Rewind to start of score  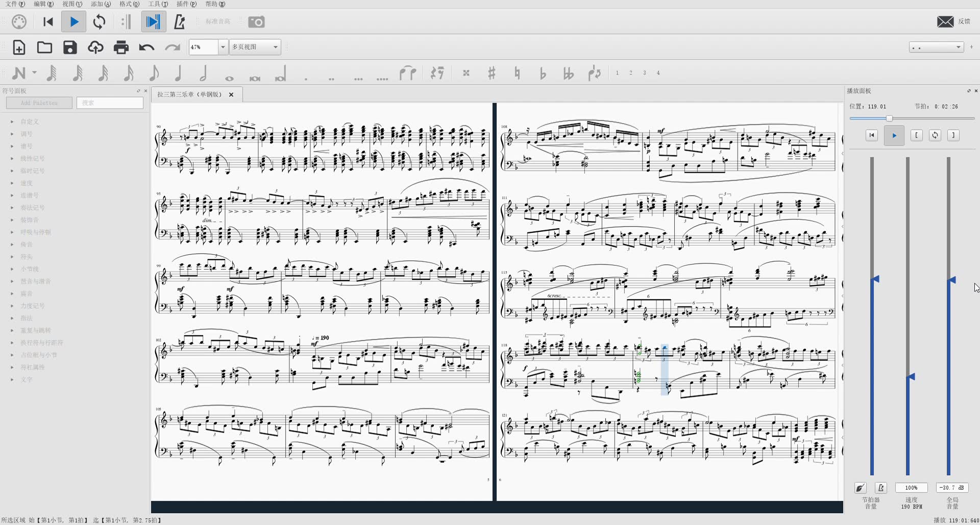[48, 22]
